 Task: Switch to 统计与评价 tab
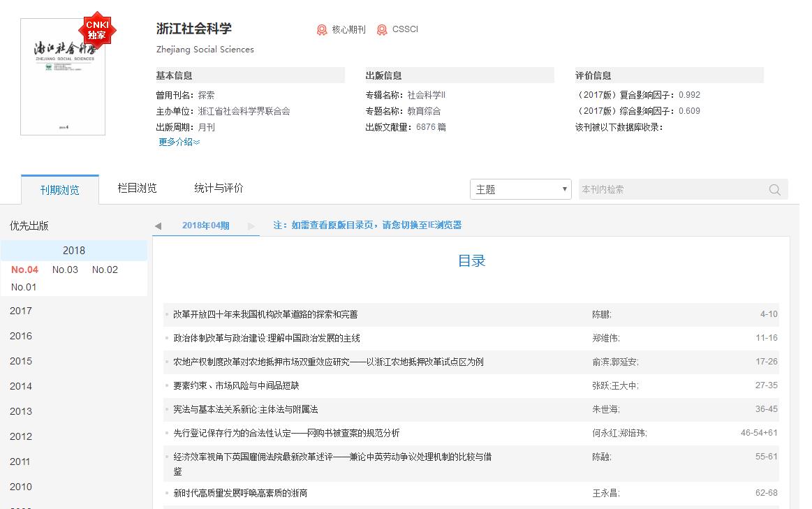click(219, 188)
